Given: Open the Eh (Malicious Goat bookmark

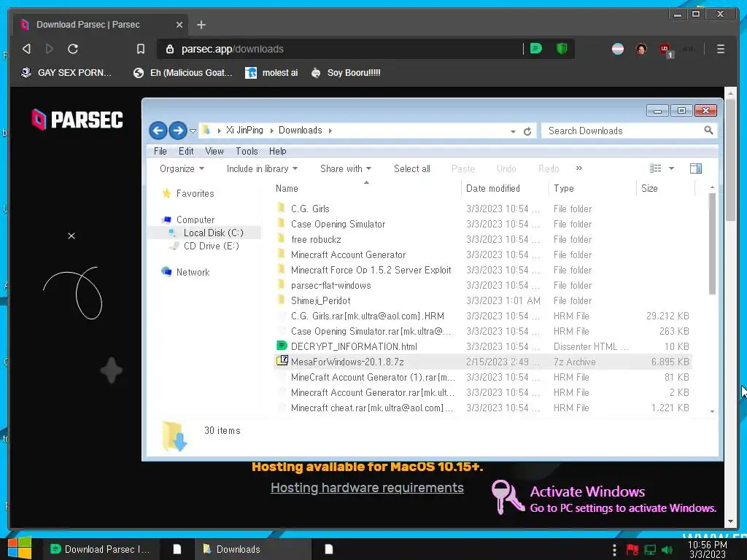Looking at the screenshot, I should (183, 73).
